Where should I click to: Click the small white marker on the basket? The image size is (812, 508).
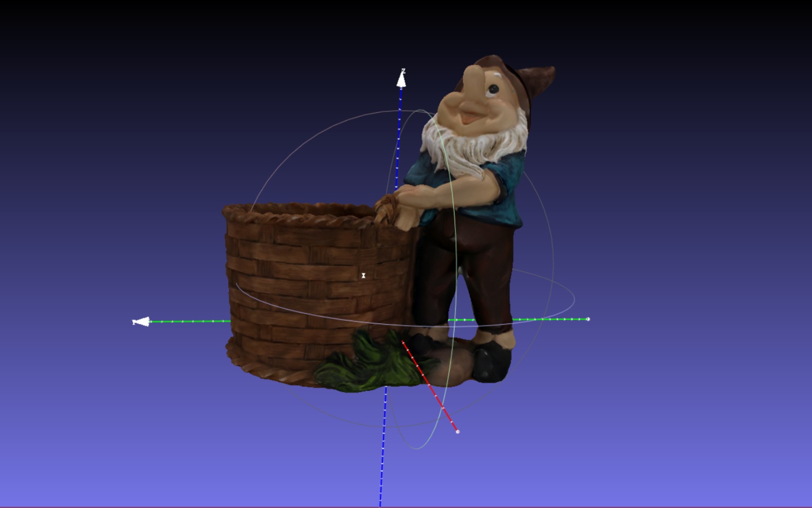tap(363, 276)
